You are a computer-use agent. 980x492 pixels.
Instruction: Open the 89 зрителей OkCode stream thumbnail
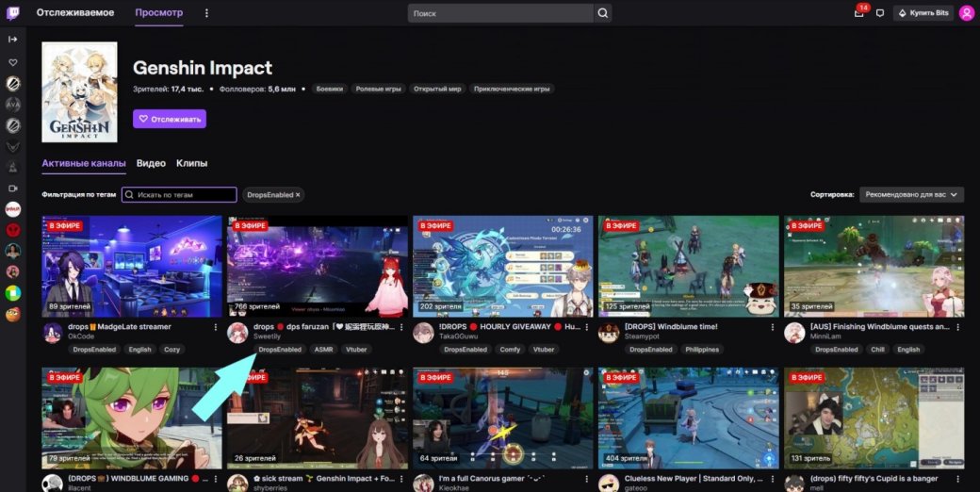[132, 267]
